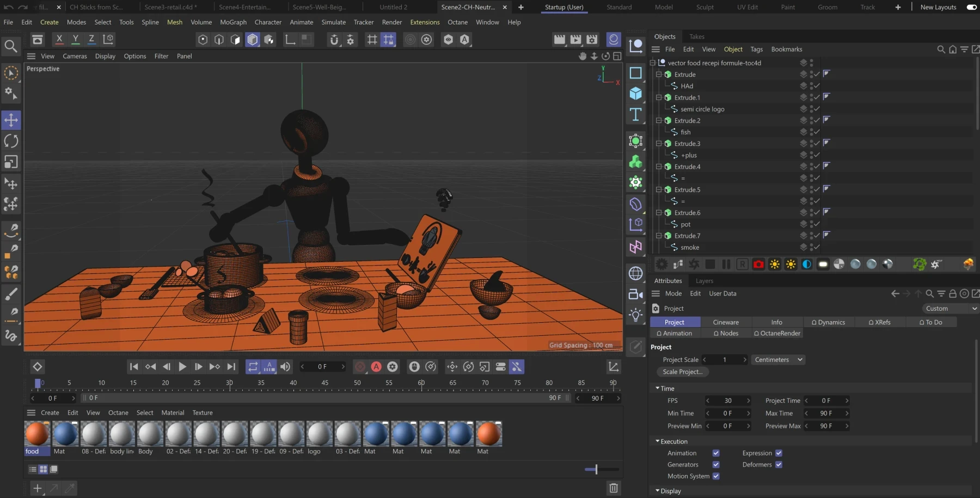Viewport: 980px width, 498px height.
Task: Click the Text spline tool icon
Action: pyautogui.click(x=635, y=115)
